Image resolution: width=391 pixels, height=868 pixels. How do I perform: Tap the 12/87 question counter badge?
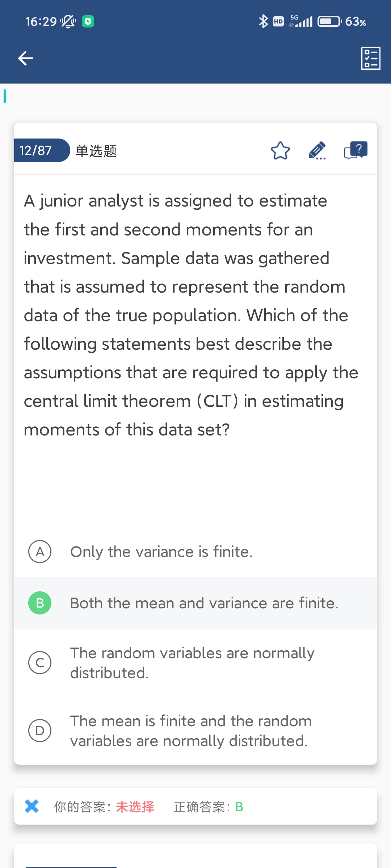pyautogui.click(x=36, y=150)
